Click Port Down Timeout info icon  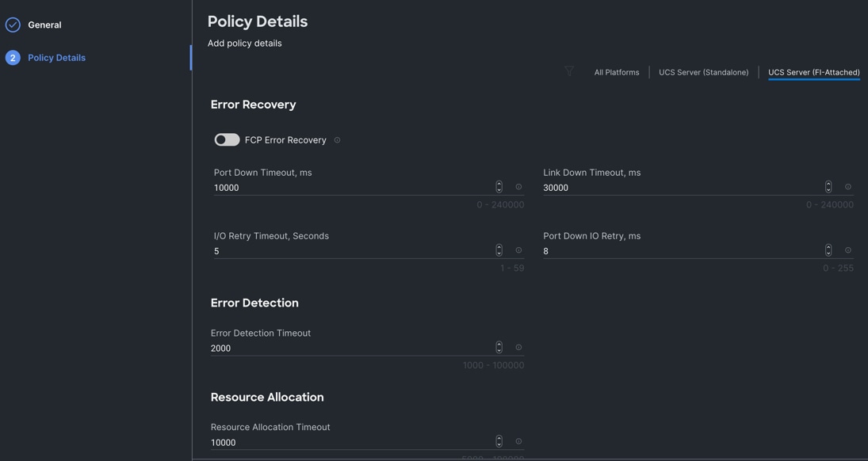[x=518, y=187]
